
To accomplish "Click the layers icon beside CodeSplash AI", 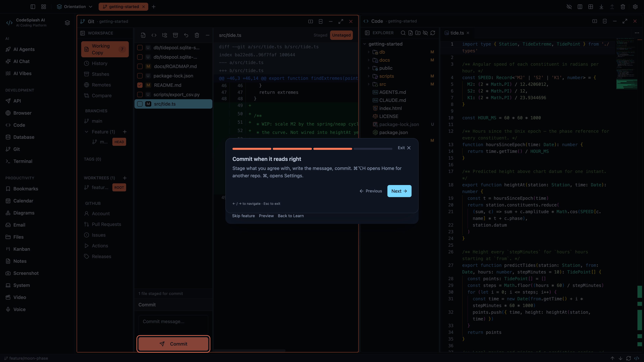I will tap(67, 23).
